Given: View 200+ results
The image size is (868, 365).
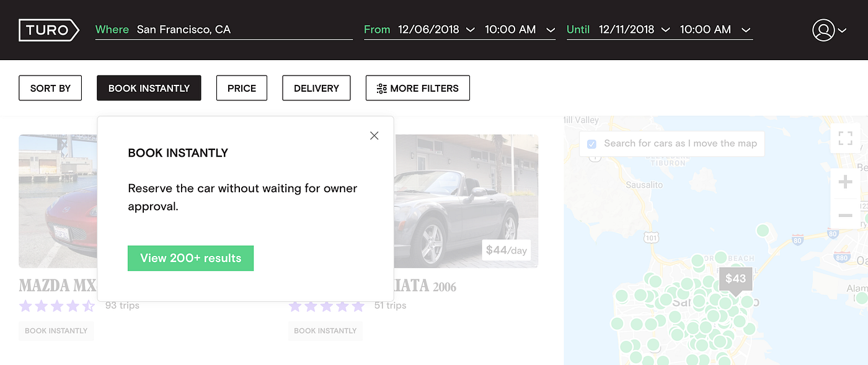Looking at the screenshot, I should (x=190, y=258).
